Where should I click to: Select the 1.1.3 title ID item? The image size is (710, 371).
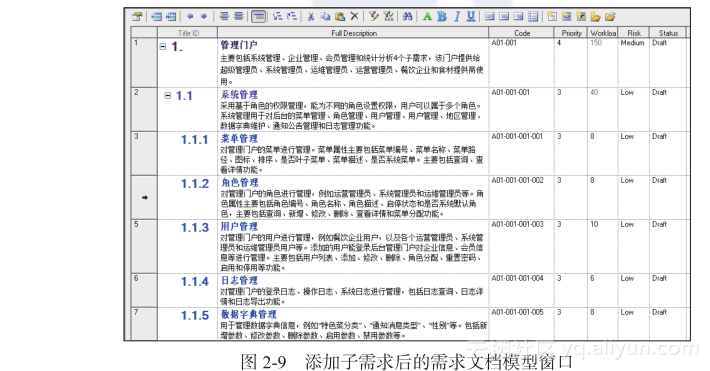click(195, 227)
